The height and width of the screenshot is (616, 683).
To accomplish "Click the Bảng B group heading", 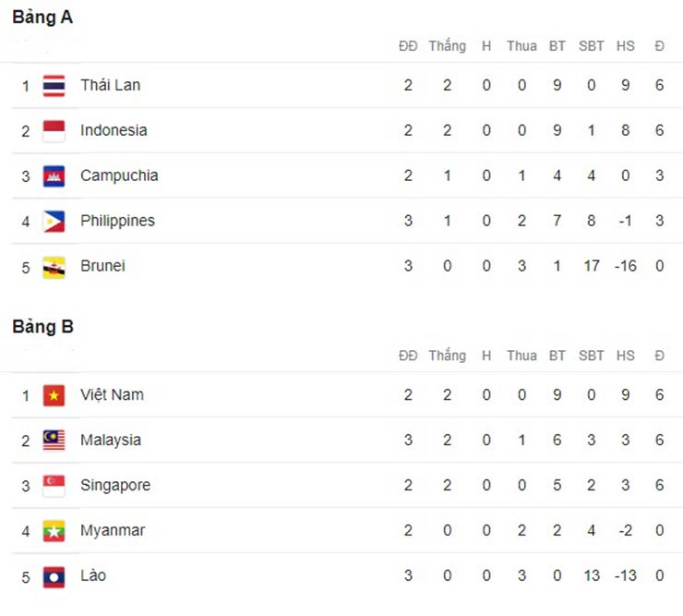I will pos(42,327).
